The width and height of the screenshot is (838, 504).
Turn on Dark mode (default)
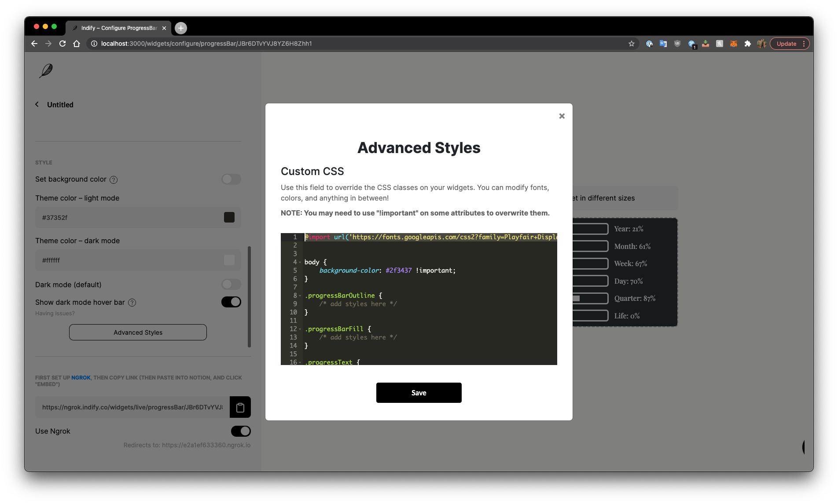pos(231,285)
